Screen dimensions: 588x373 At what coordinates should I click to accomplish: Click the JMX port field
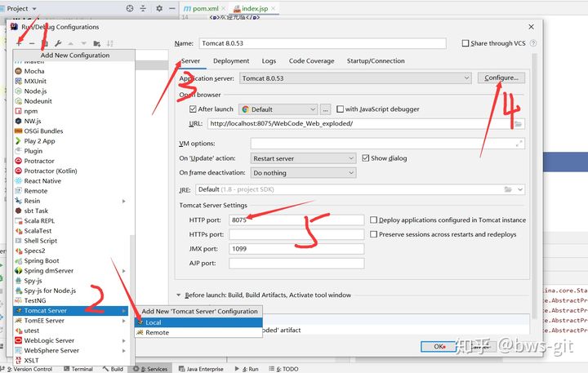pos(296,249)
